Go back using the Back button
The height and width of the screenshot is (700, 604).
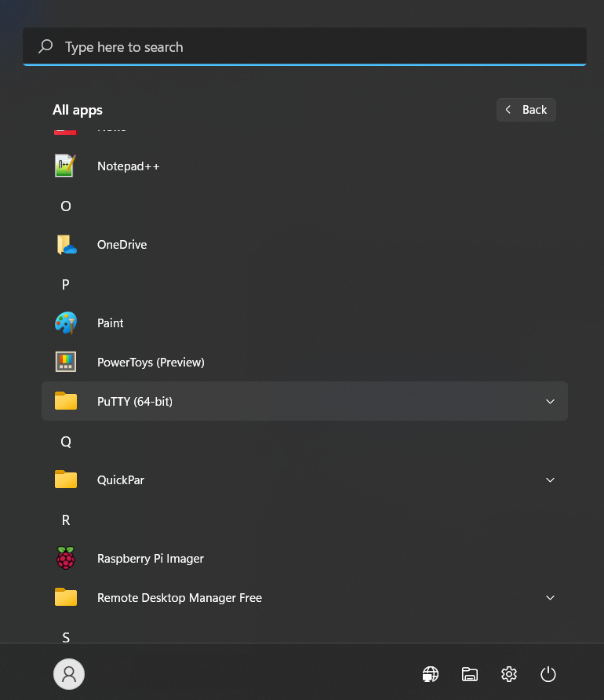point(526,110)
